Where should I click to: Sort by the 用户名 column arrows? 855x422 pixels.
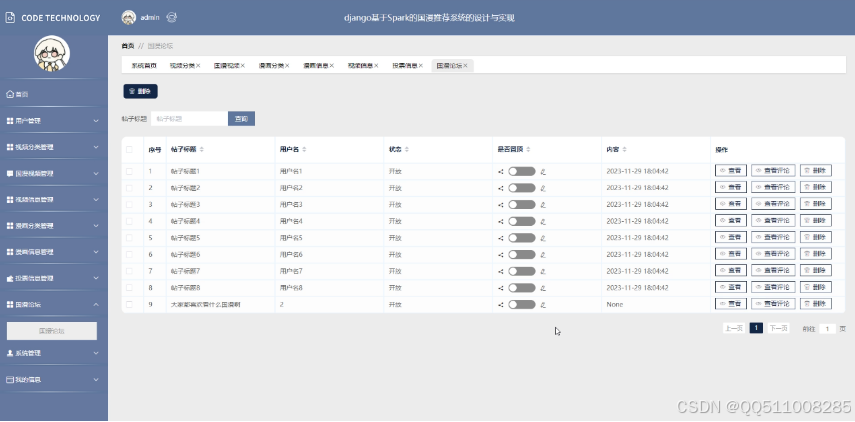click(x=304, y=149)
